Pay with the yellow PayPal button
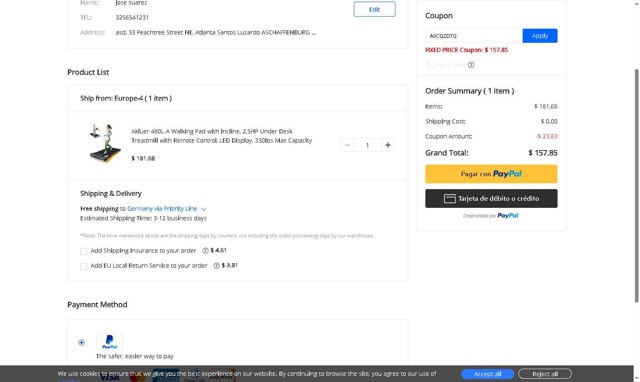 (x=491, y=174)
